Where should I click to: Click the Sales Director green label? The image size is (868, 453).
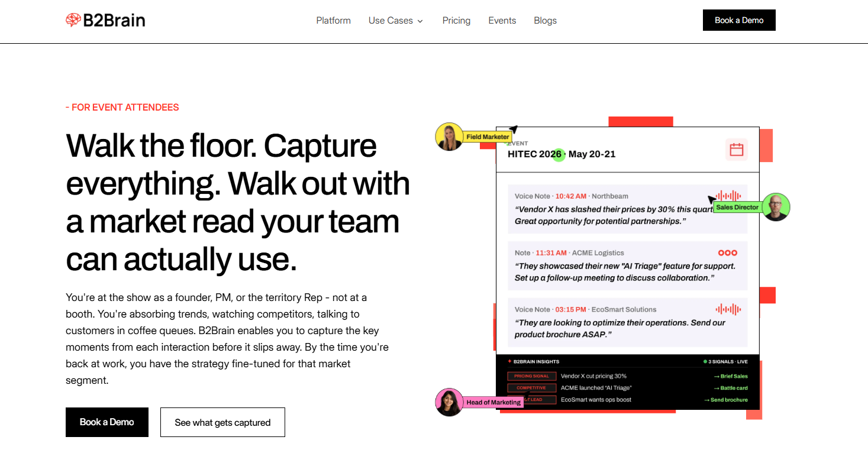(x=737, y=208)
